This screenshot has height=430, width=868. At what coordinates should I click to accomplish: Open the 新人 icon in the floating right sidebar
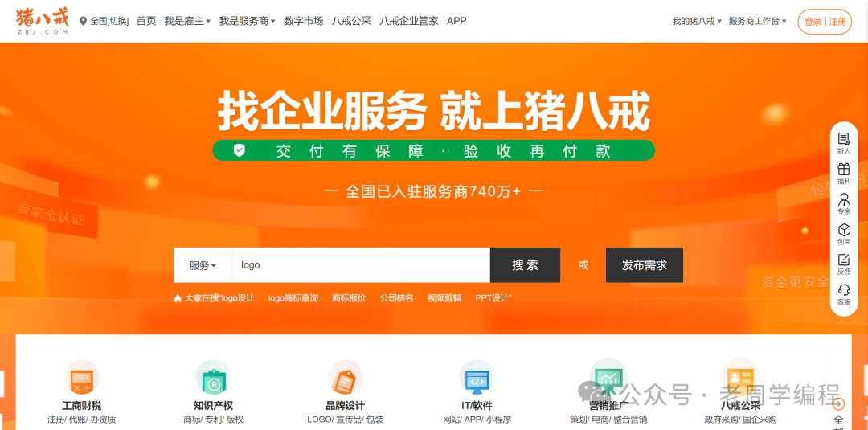coord(844,138)
